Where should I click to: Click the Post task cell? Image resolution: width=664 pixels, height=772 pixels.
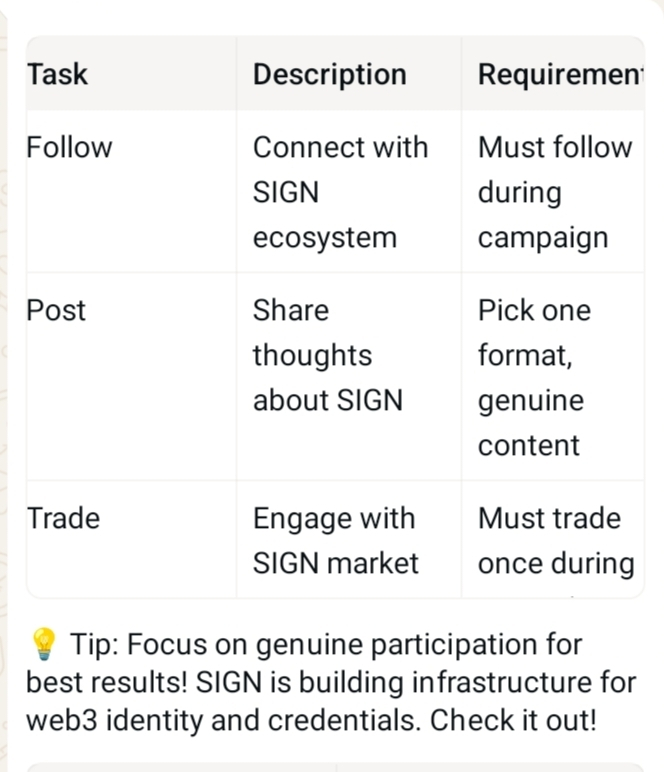click(x=56, y=311)
